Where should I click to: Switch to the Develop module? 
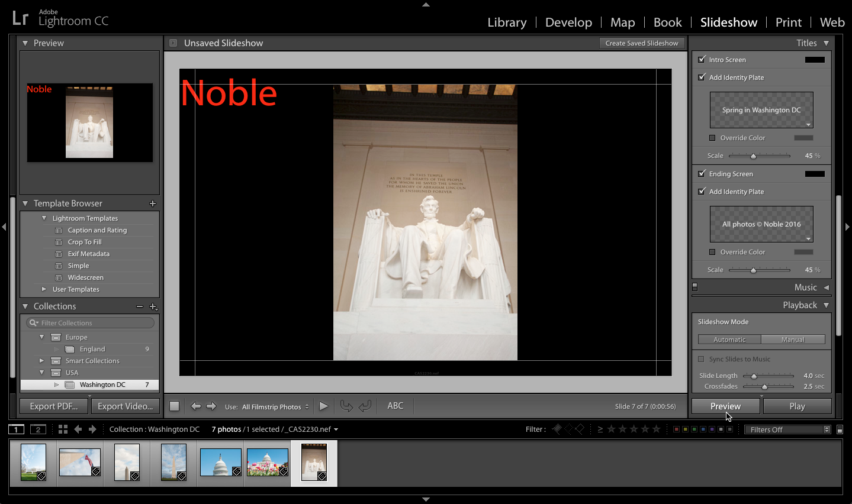pyautogui.click(x=568, y=22)
